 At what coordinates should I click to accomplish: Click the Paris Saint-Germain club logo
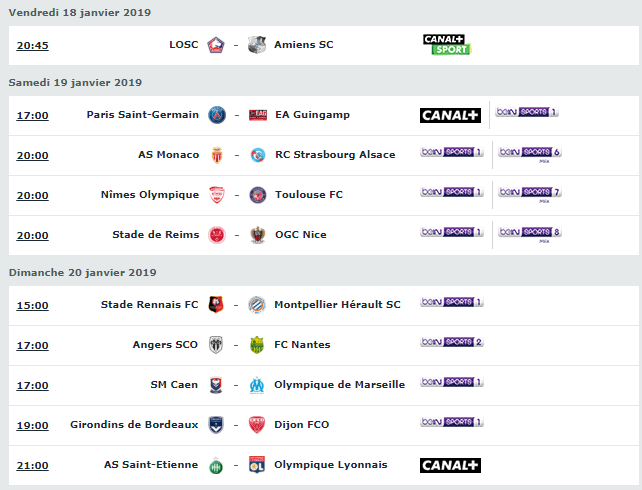pos(217,115)
